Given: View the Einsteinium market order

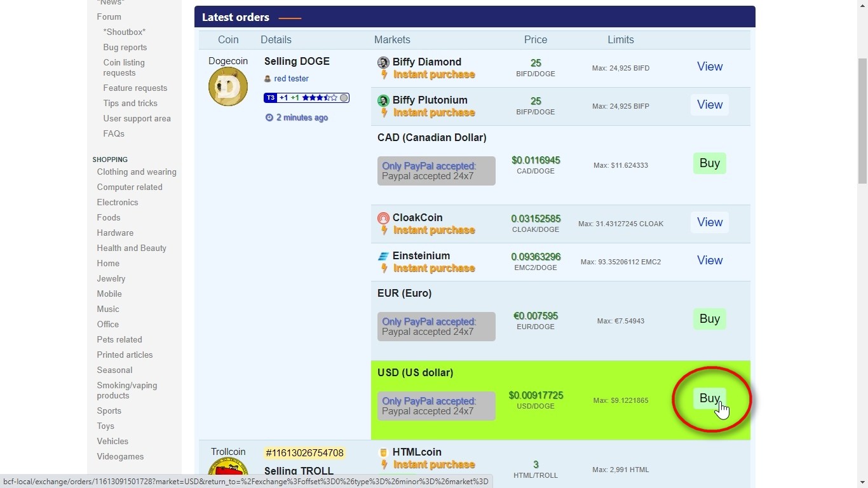Looking at the screenshot, I should click(x=709, y=261).
